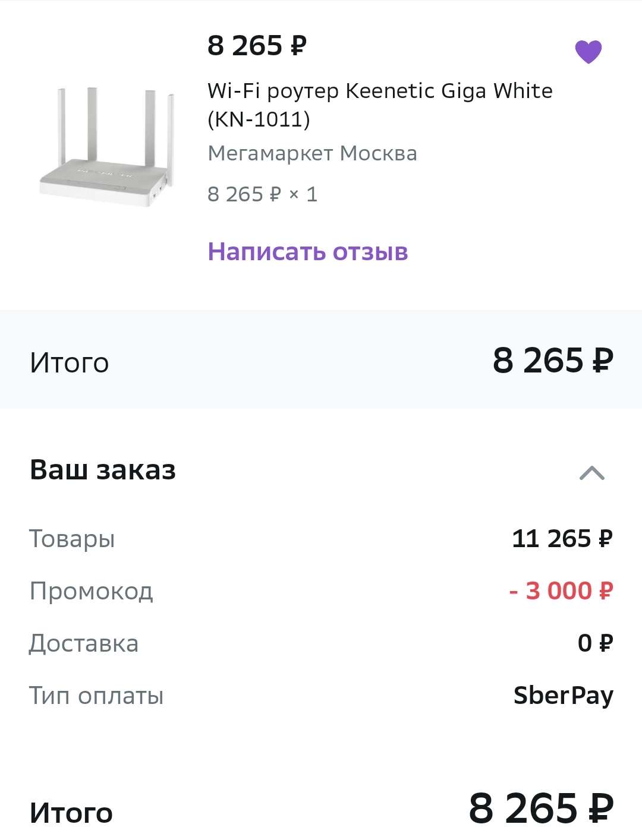Image resolution: width=642 pixels, height=840 pixels.
Task: Click the 11 265 ₽ goods amount
Action: tap(562, 539)
